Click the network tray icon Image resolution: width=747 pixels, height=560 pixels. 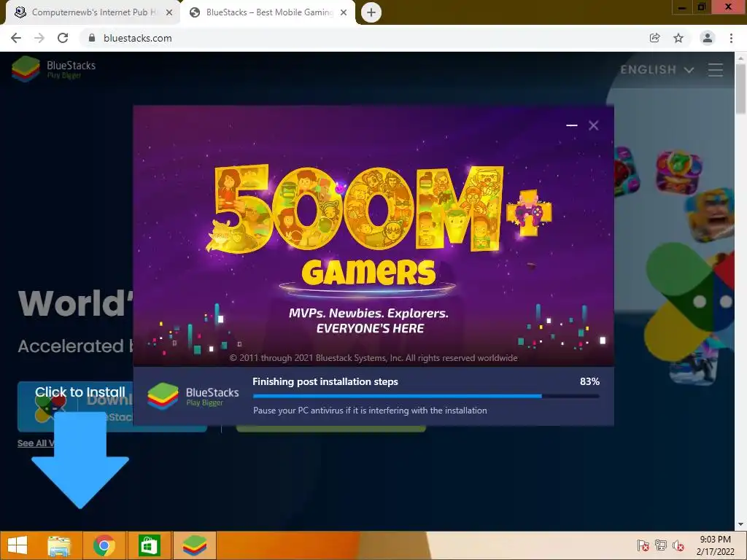(661, 545)
